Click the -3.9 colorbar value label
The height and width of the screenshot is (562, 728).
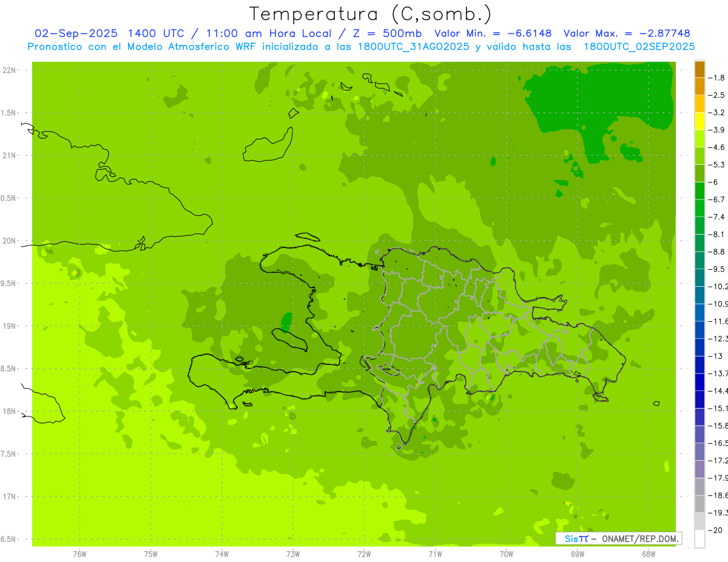716,130
